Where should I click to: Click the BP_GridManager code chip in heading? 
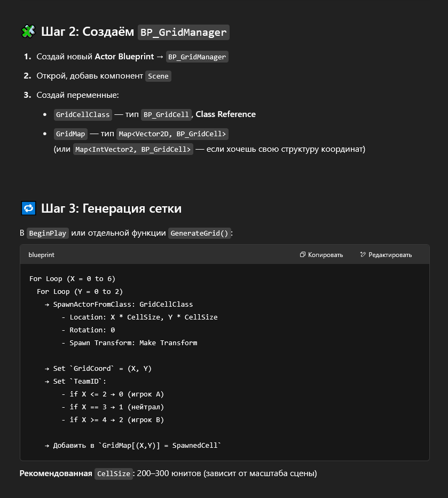184,32
